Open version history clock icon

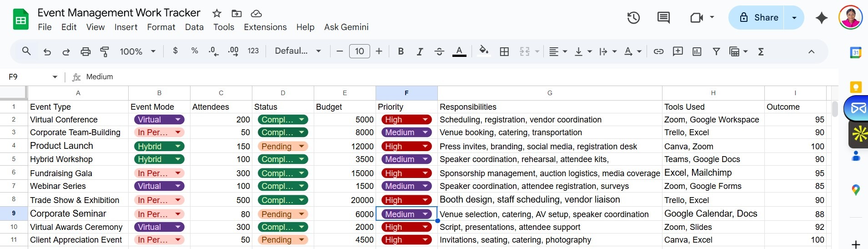(x=633, y=18)
